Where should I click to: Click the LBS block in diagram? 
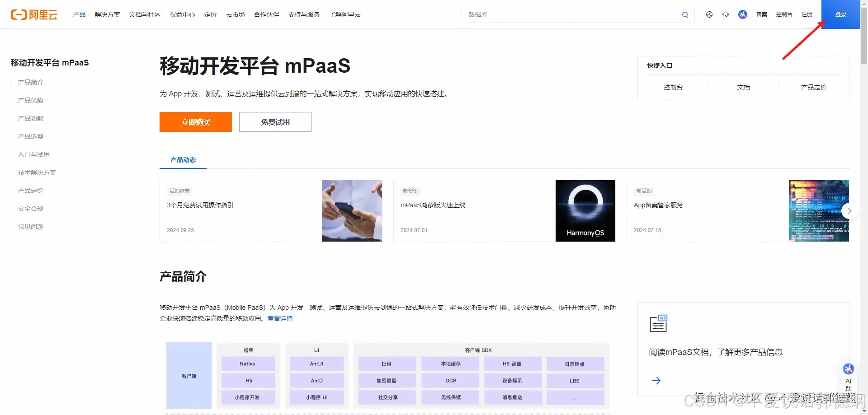coord(575,381)
